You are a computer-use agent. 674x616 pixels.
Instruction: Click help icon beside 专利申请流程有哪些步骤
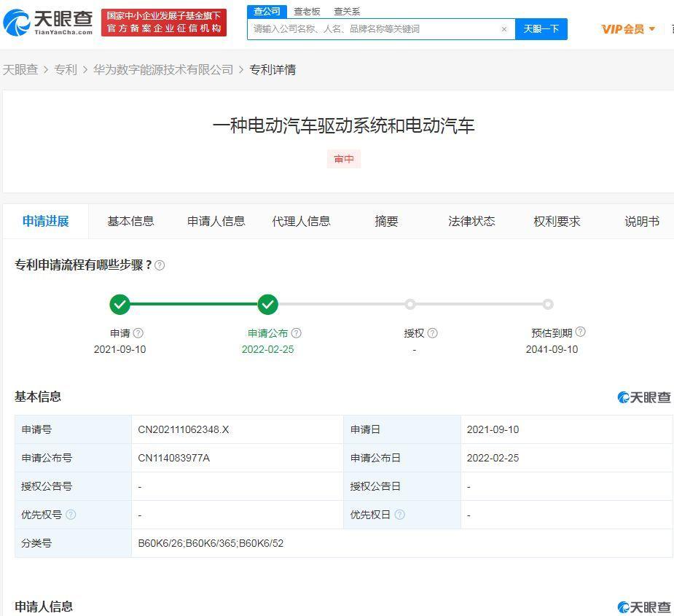click(160, 265)
